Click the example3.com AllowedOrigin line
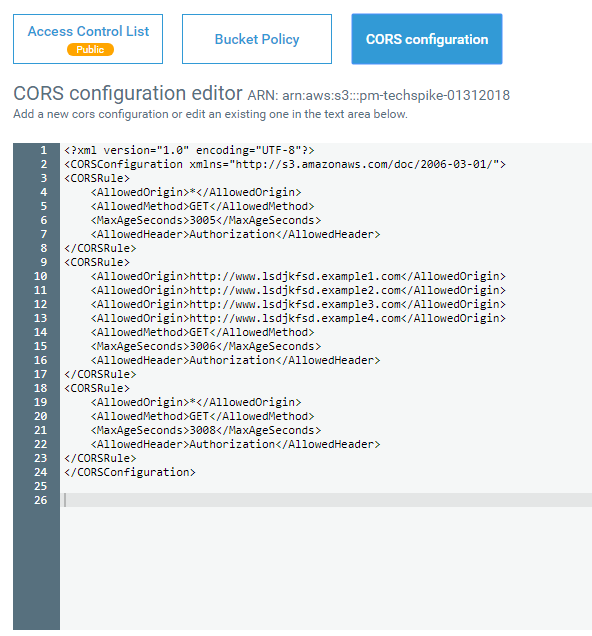Viewport: 592px width, 636px height. [x=298, y=304]
